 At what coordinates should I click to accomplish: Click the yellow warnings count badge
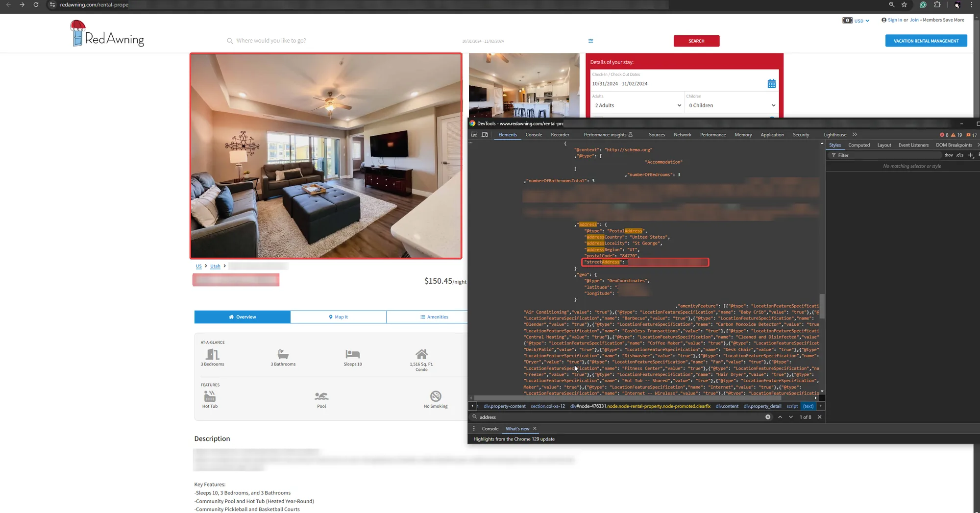tap(956, 135)
